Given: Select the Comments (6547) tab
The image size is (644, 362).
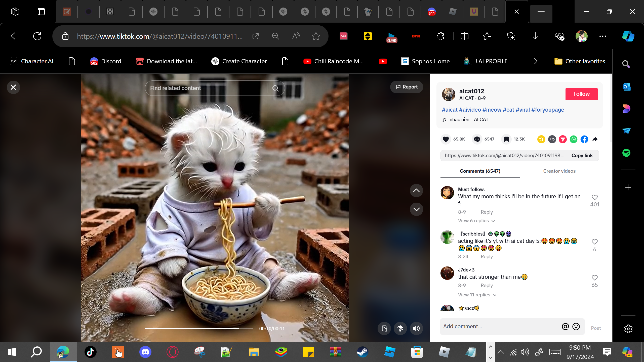Looking at the screenshot, I should (480, 171).
